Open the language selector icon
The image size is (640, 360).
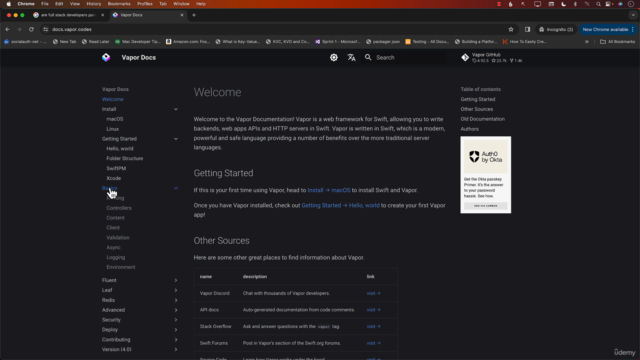click(351, 58)
